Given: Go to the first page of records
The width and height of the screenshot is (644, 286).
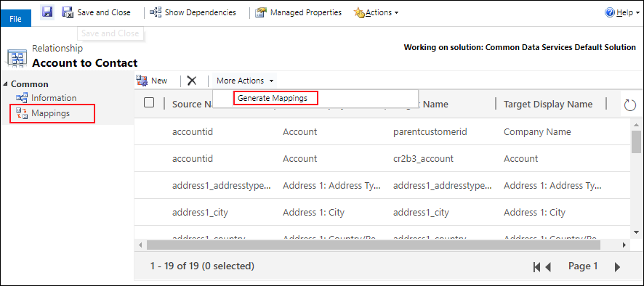Looking at the screenshot, I should coord(536,266).
